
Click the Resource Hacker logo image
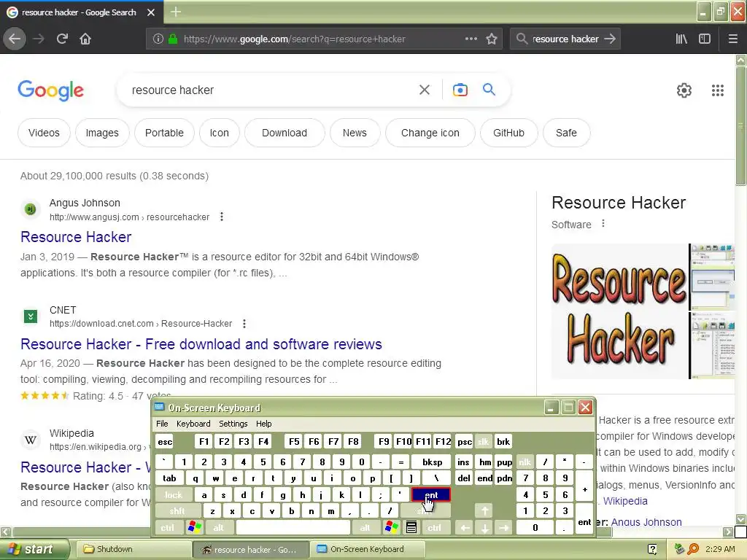pyautogui.click(x=619, y=311)
